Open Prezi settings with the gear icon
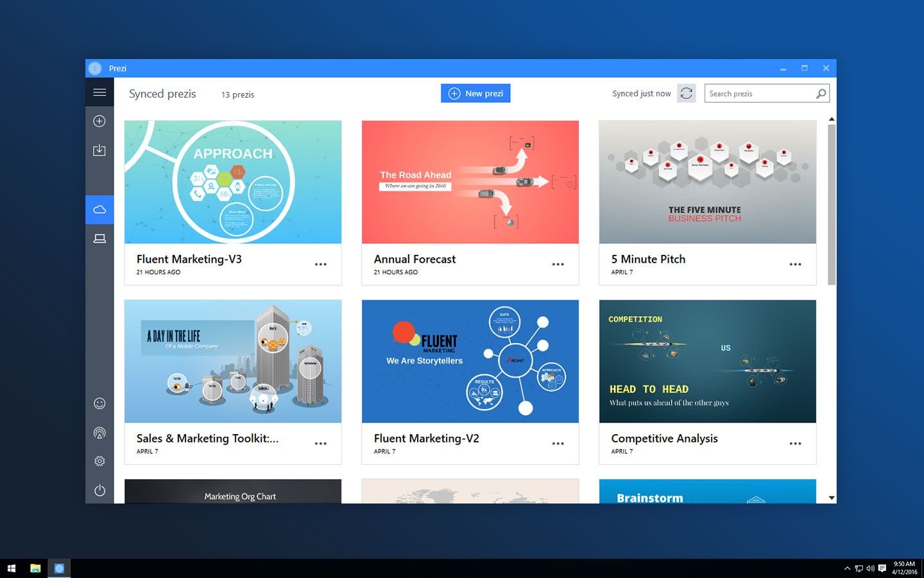The height and width of the screenshot is (578, 924). point(99,460)
